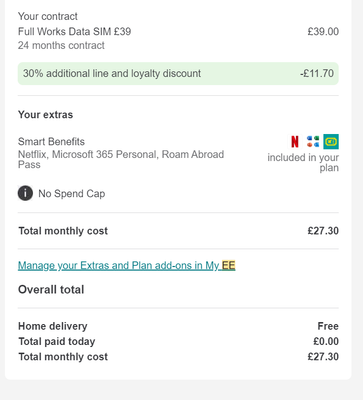The image size is (363, 400).
Task: Click the Netflix logo icon
Action: click(x=295, y=142)
